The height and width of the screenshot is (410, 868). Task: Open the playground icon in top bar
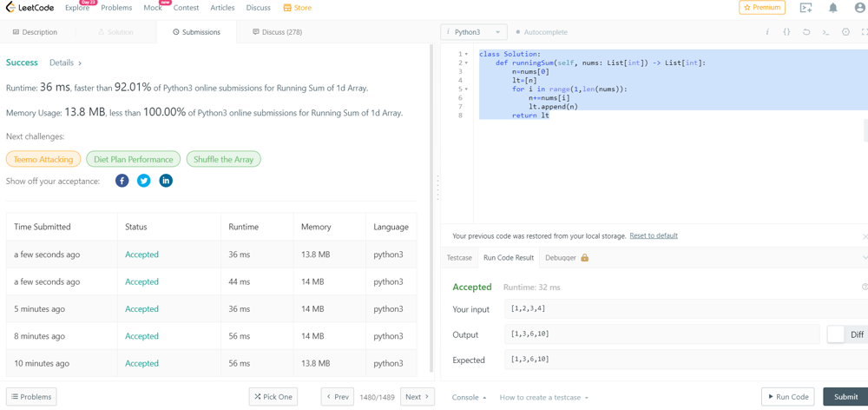click(x=806, y=8)
